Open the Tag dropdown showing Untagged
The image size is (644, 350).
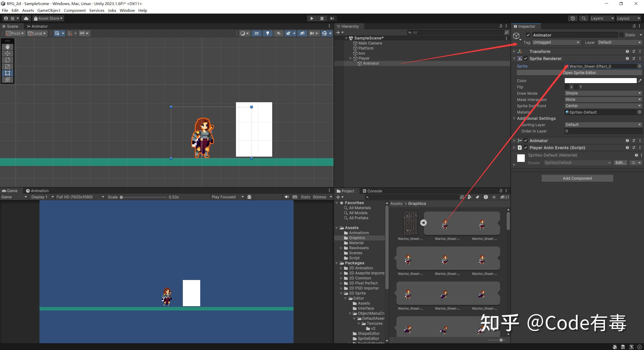click(x=556, y=42)
